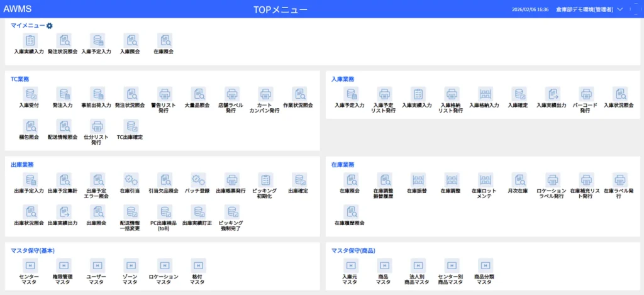Launch バッチ登録
Image resolution: width=644 pixels, height=295 pixels.
click(x=197, y=180)
